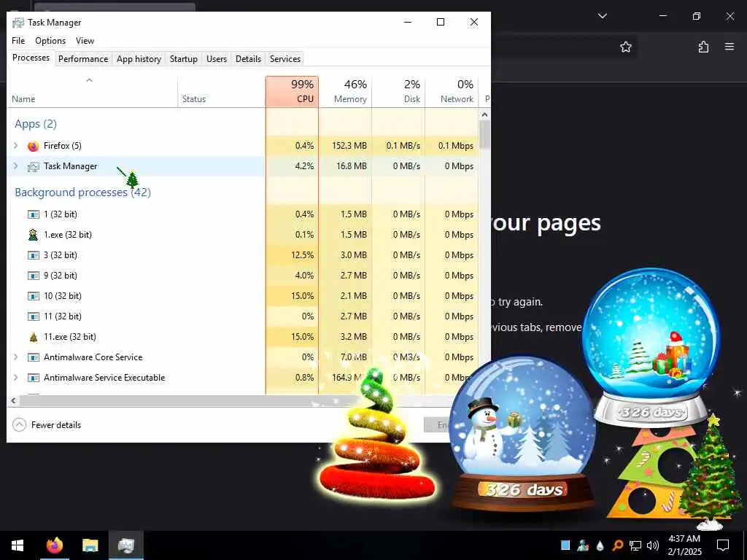This screenshot has height=560, width=747.
Task: Switch to the Users tab
Action: pyautogui.click(x=216, y=59)
